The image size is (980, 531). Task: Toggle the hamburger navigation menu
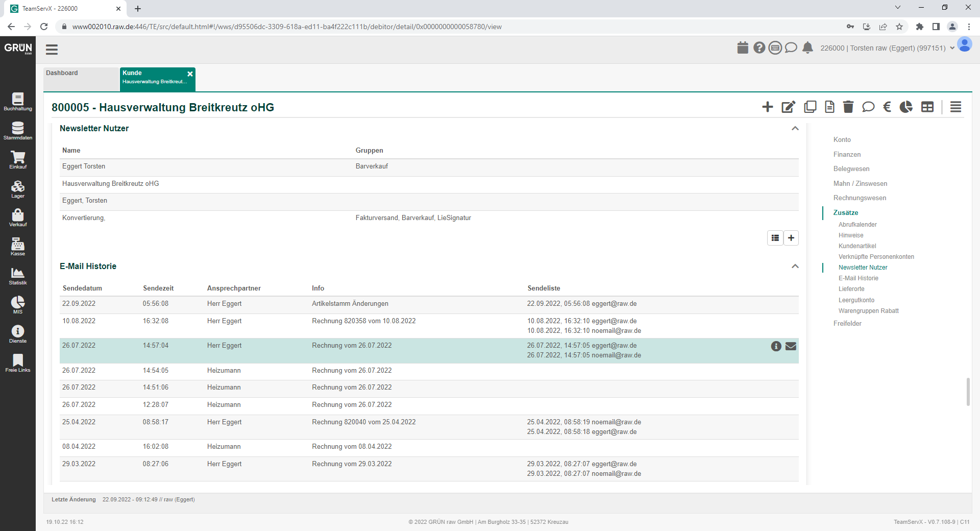pyautogui.click(x=52, y=50)
